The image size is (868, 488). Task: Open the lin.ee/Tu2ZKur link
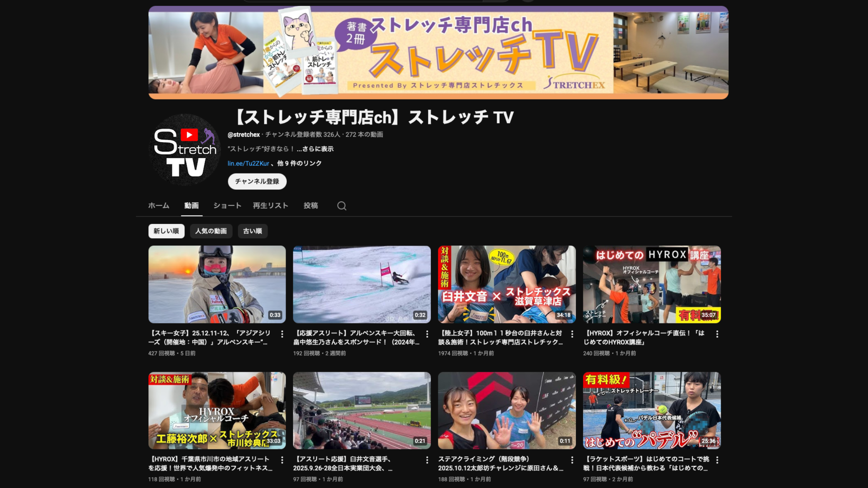click(248, 163)
